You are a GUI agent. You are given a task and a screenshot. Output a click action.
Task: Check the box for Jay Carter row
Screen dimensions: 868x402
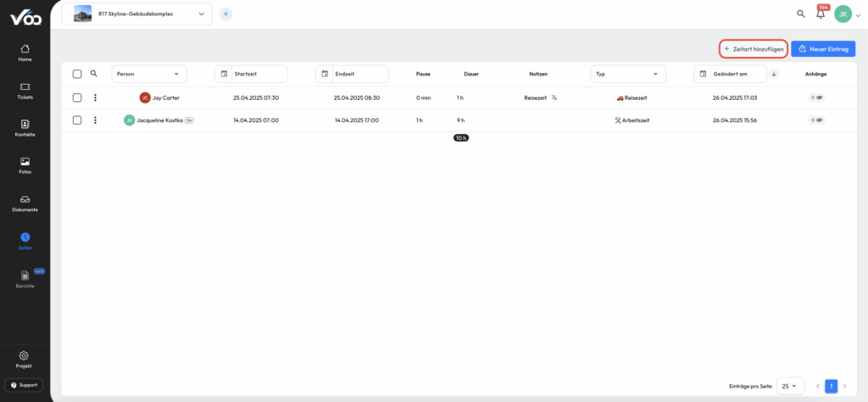coord(77,98)
